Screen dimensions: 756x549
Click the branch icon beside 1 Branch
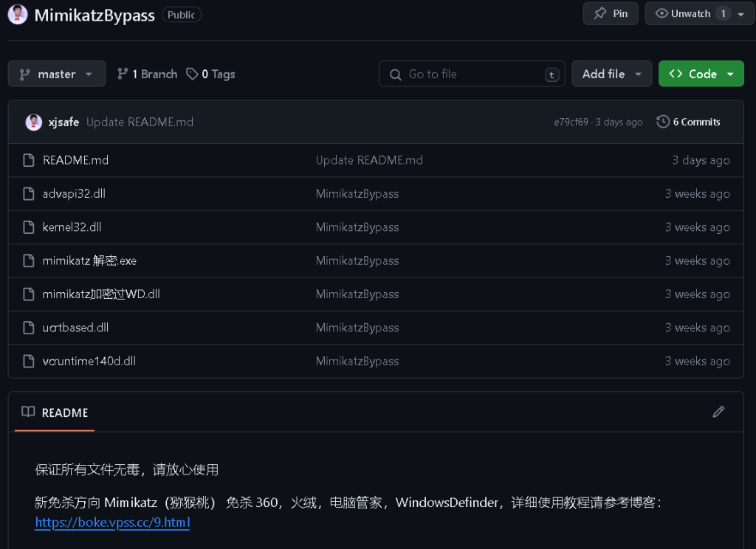tap(123, 74)
